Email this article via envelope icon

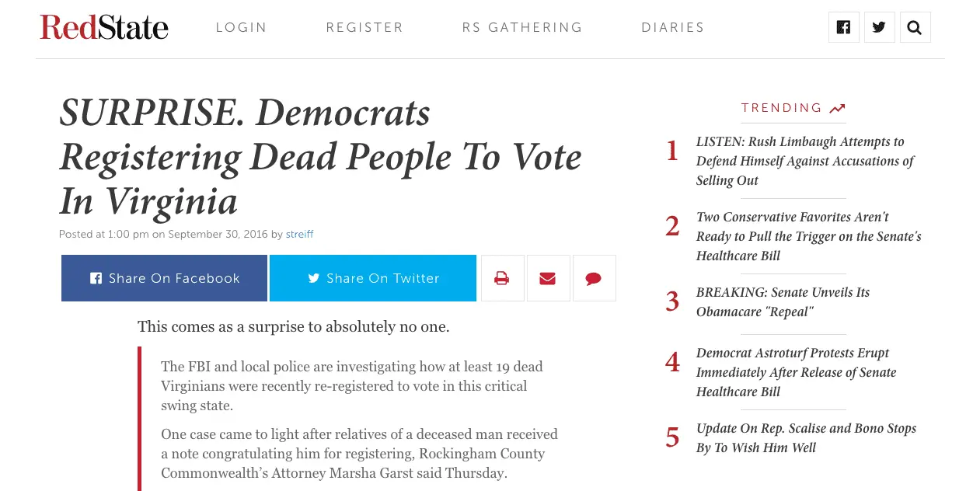(x=548, y=278)
